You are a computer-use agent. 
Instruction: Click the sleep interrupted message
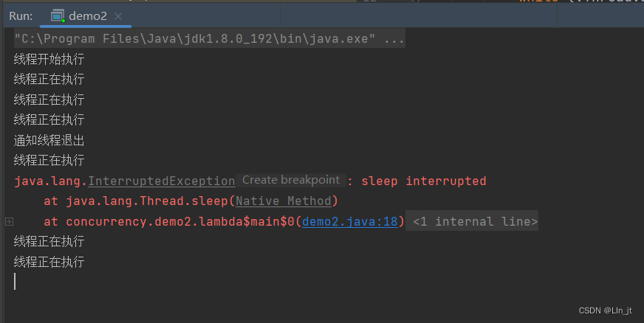click(x=423, y=181)
